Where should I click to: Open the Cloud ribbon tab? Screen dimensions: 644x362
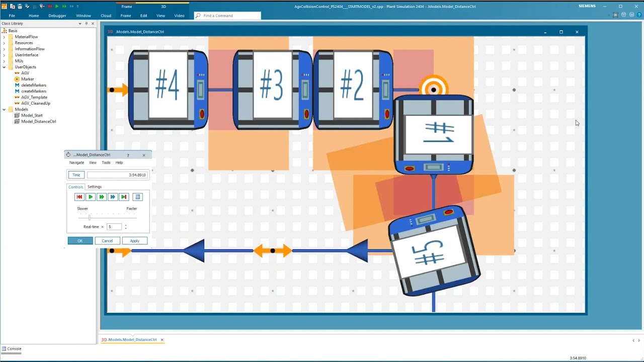click(106, 16)
